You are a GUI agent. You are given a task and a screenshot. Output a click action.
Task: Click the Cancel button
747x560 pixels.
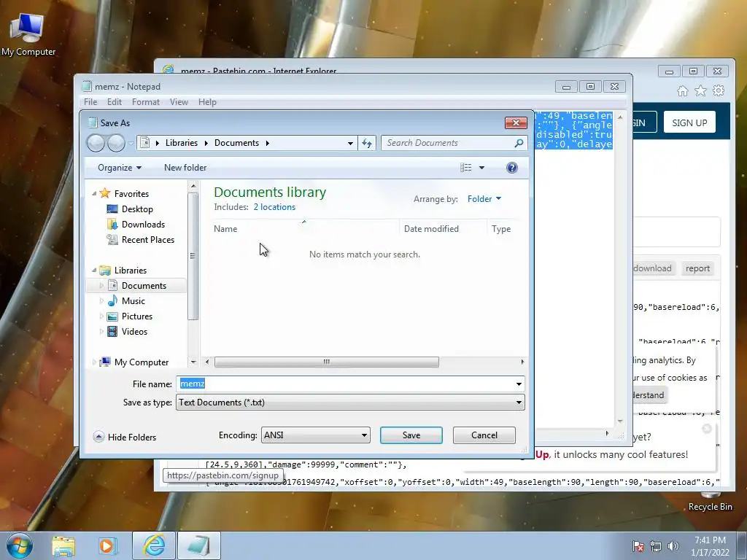[x=484, y=435]
